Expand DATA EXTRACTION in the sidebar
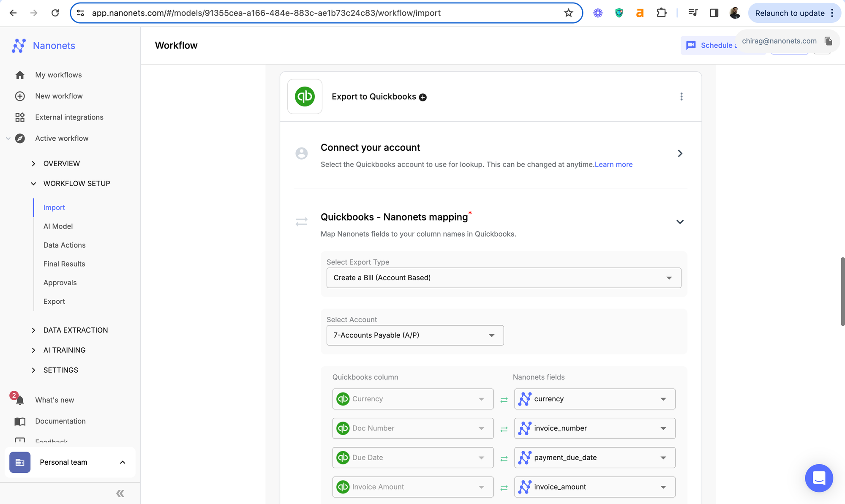Viewport: 845px width, 504px height. tap(76, 330)
